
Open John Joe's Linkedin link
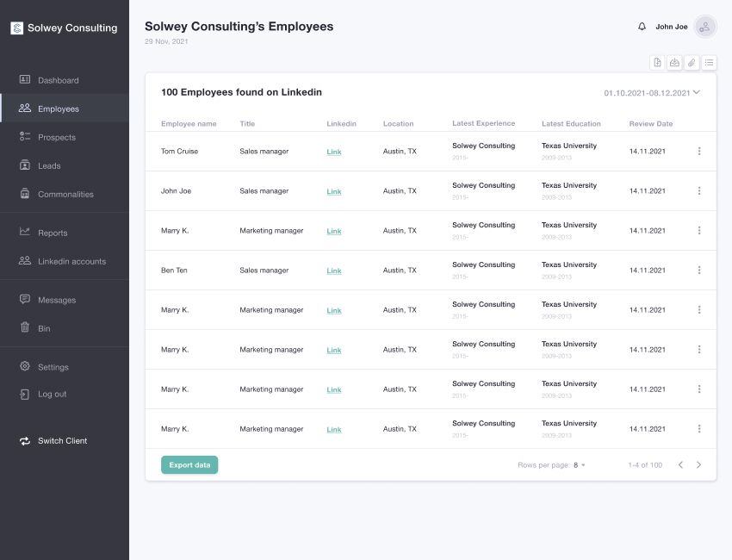tap(334, 191)
